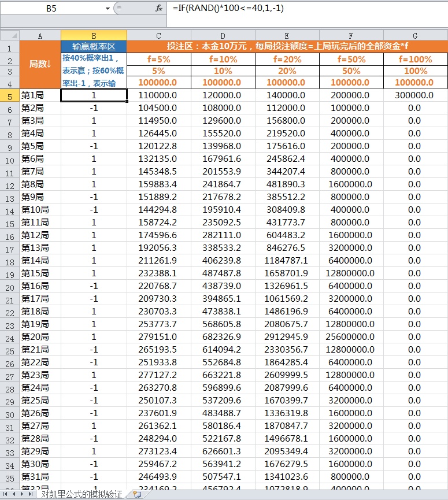Click the Insert Worksheet icon beside sheet tab

(x=136, y=494)
